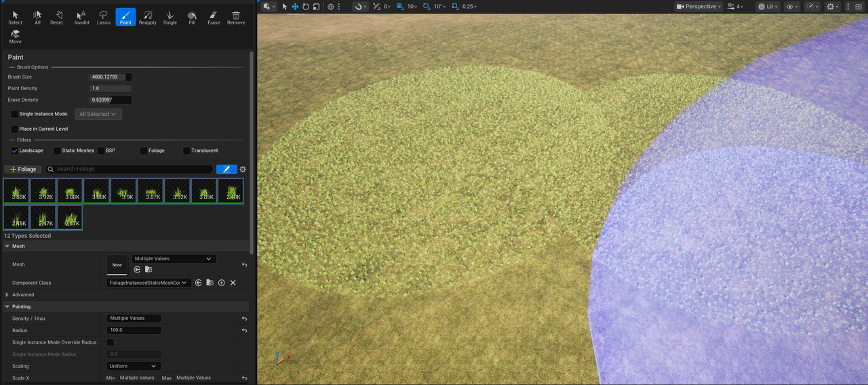Toggle grid snapping in viewport toolbar
This screenshot has width=868, height=385.
click(401, 6)
